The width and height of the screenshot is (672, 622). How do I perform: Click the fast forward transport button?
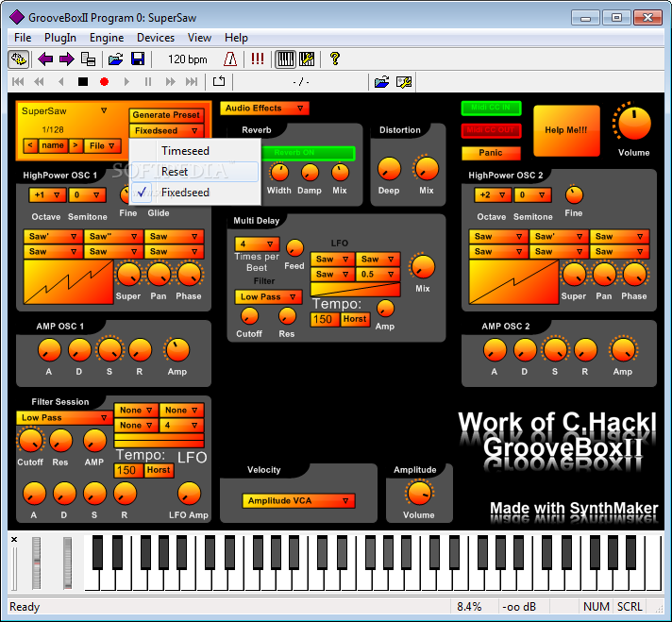170,81
